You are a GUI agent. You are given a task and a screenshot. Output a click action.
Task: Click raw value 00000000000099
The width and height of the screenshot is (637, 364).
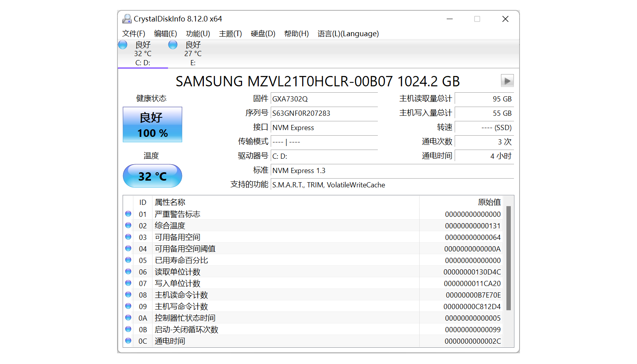(473, 330)
